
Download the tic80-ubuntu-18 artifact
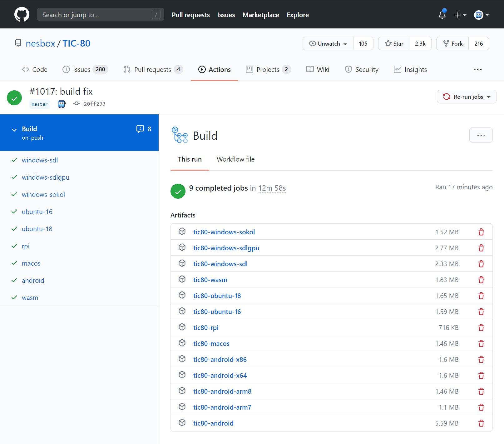217,295
